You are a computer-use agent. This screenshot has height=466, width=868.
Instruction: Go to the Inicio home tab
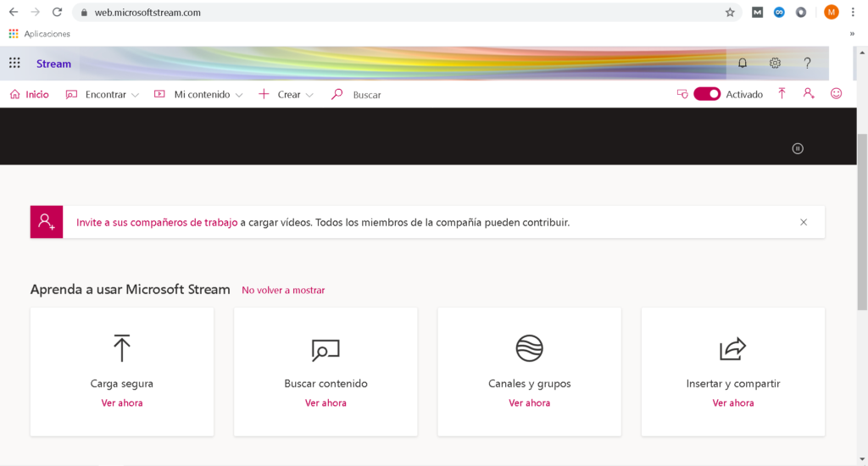point(30,95)
